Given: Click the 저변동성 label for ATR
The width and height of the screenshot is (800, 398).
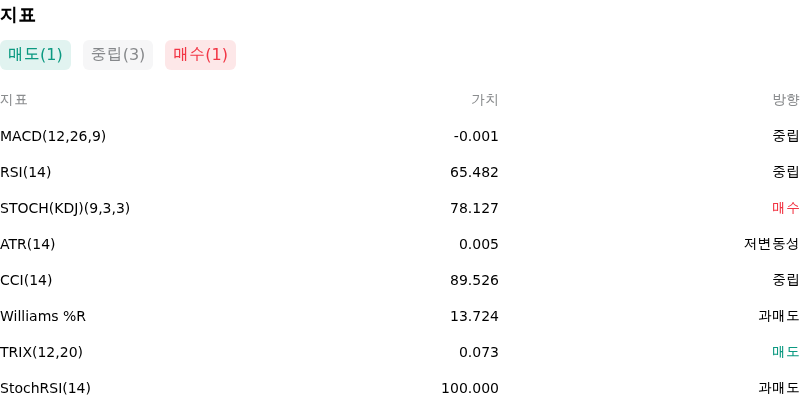Looking at the screenshot, I should [x=772, y=244].
